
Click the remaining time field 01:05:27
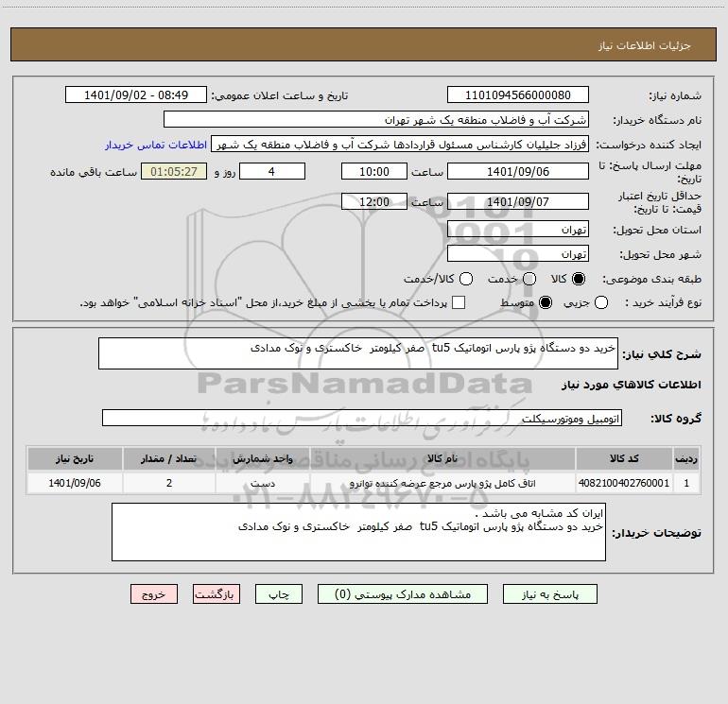[174, 171]
